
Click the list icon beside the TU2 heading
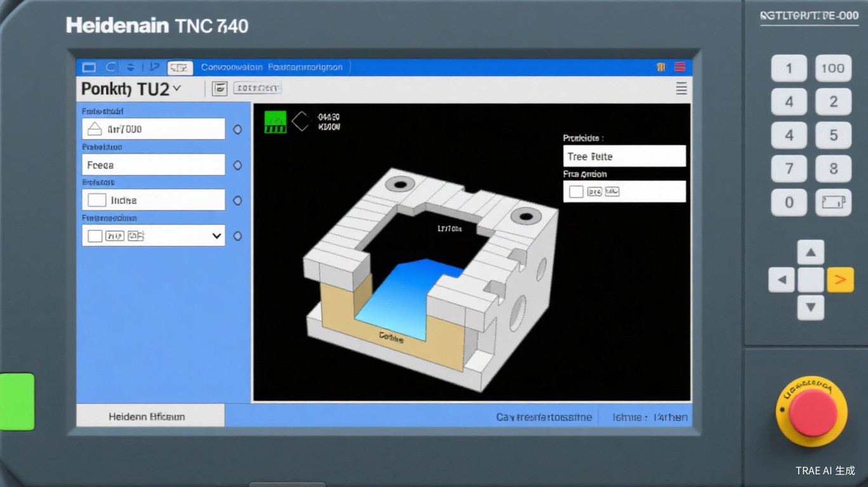[220, 89]
